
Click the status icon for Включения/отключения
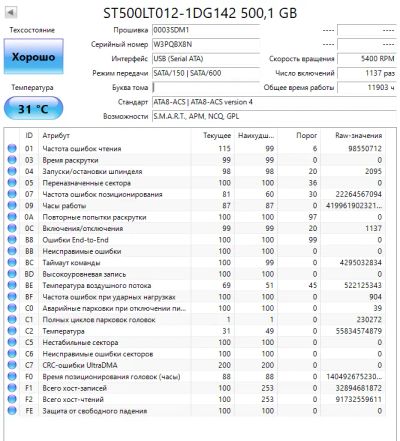tap(12, 228)
